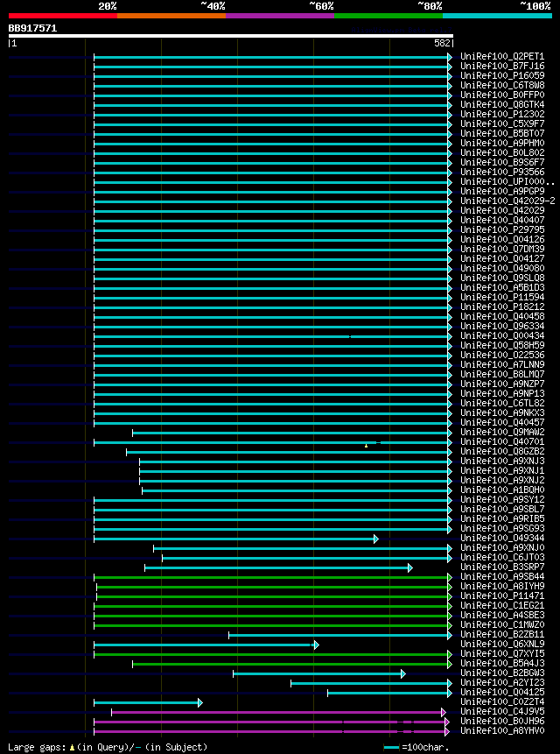Click hit label UniRef100_Q96334

click(502, 326)
